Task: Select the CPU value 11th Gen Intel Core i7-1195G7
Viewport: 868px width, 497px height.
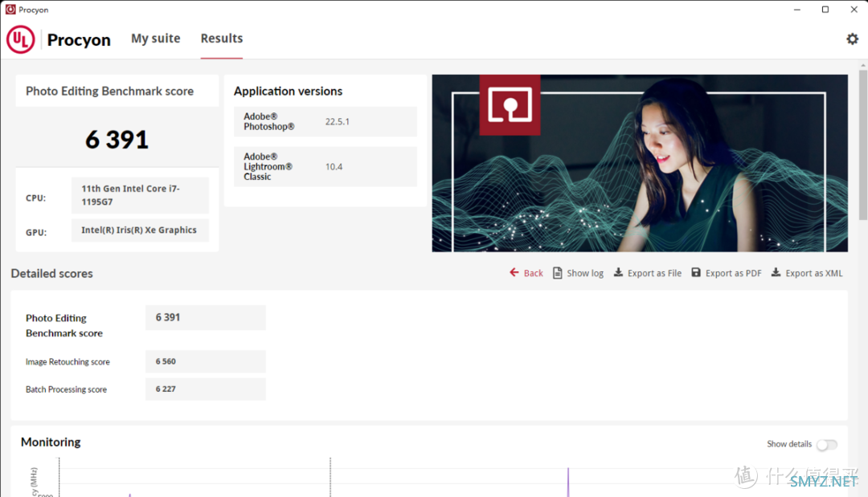Action: pos(140,195)
